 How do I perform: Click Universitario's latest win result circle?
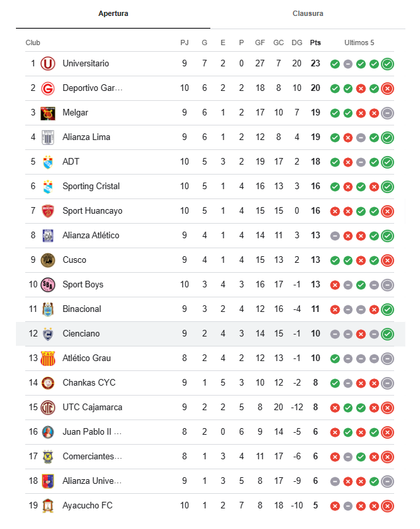[x=387, y=64]
